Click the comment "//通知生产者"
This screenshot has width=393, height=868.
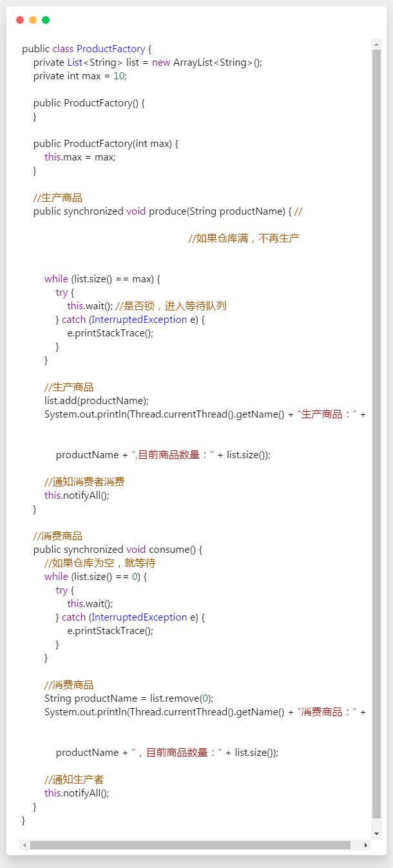coord(74,780)
